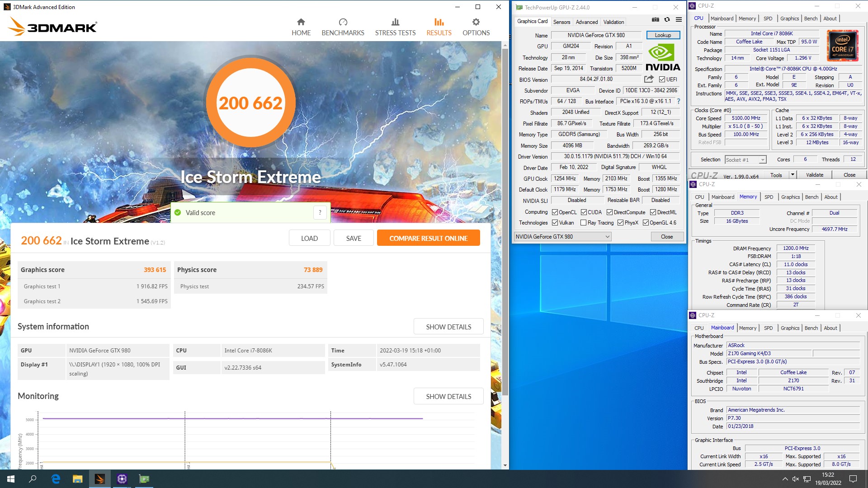Click the GPU-Z Name field NVIDIA GeForce GTX 980
The height and width of the screenshot is (488, 868).
[x=596, y=35]
